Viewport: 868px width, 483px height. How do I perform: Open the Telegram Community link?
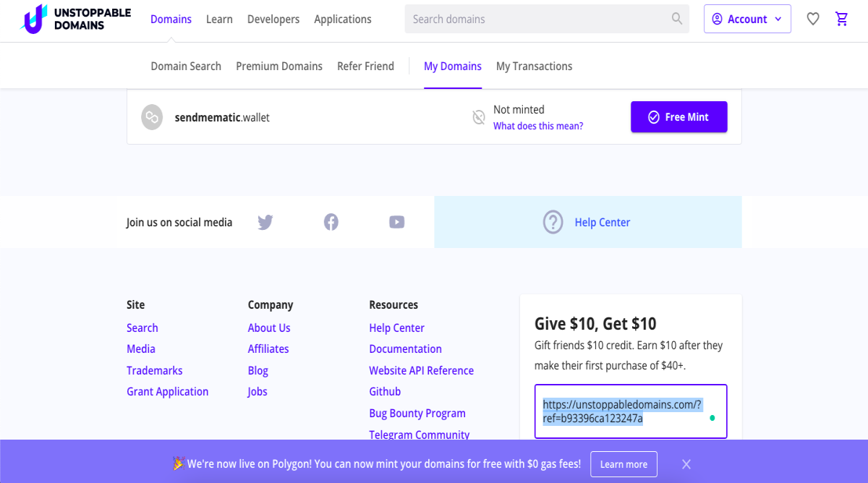tap(420, 435)
